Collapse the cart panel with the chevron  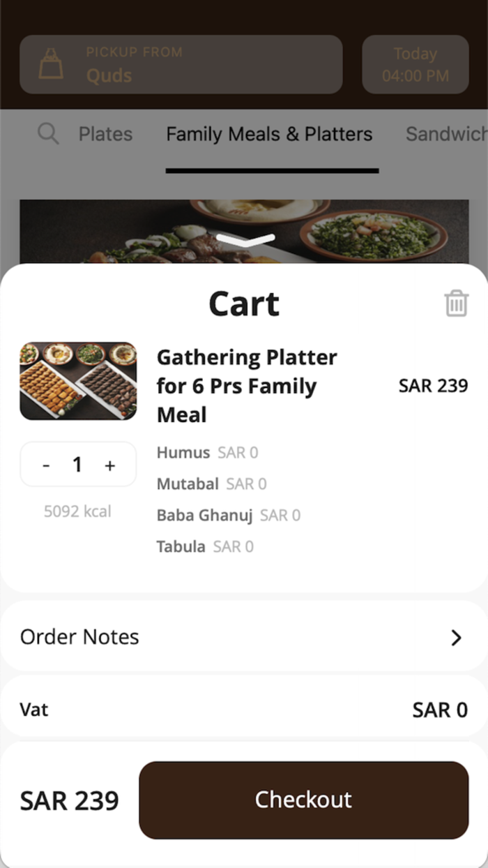coord(244,240)
